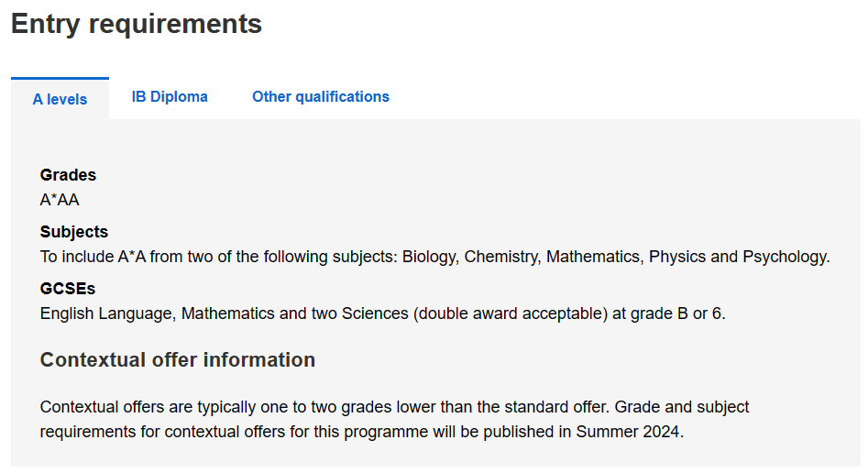Click the Grades label
The height and width of the screenshot is (473, 868).
tap(68, 175)
